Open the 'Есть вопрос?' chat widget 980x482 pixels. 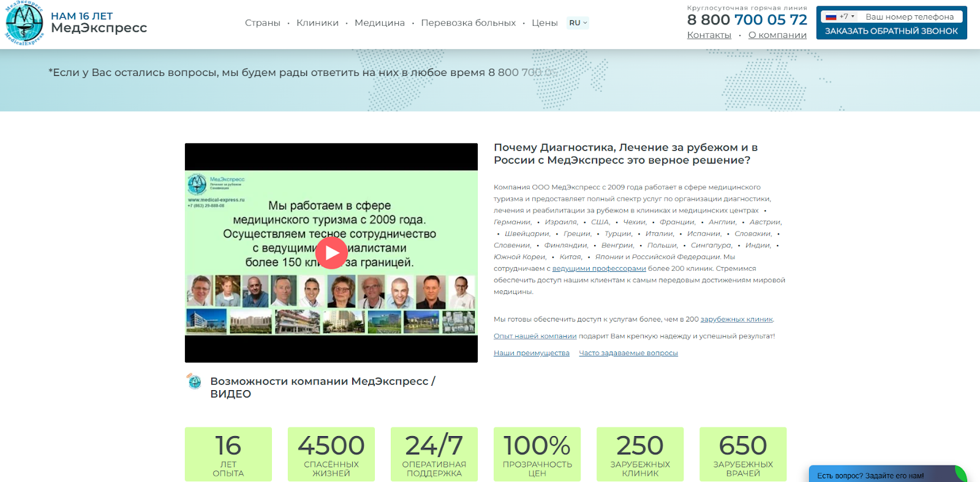(x=887, y=475)
